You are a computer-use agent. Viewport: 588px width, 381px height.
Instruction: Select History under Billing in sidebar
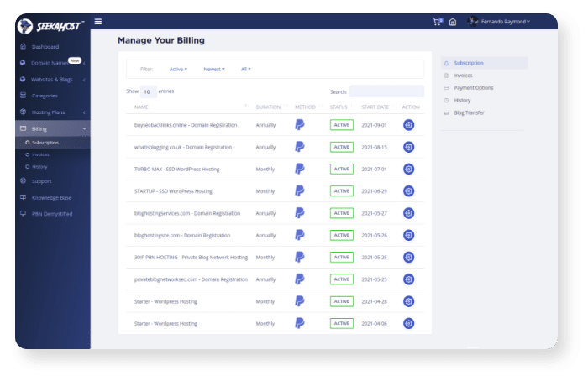[x=39, y=167]
